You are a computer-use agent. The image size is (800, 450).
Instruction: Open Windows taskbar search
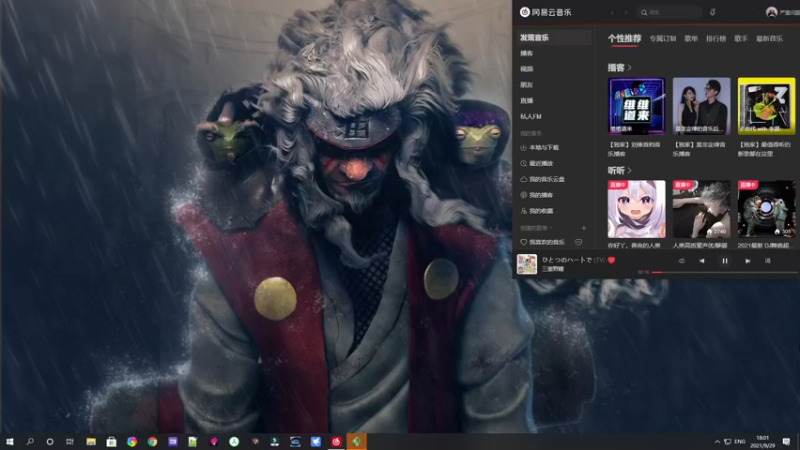tap(30, 441)
